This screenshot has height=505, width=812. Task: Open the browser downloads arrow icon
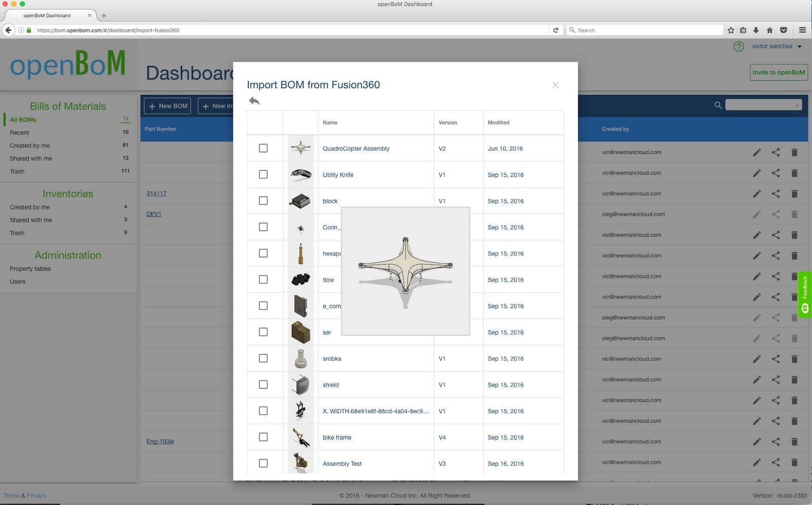coord(756,30)
